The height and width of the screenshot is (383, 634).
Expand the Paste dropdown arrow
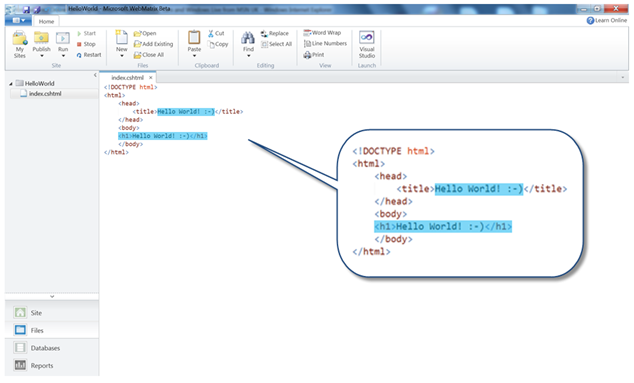tap(194, 56)
